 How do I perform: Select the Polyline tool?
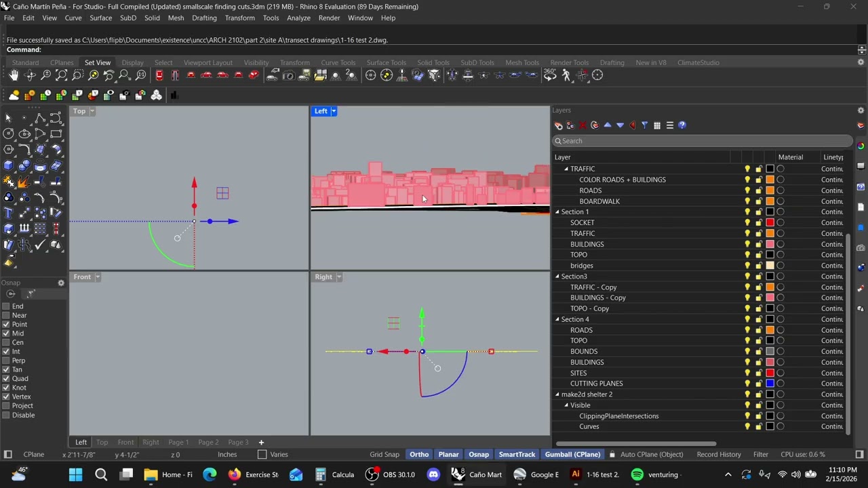pos(40,118)
